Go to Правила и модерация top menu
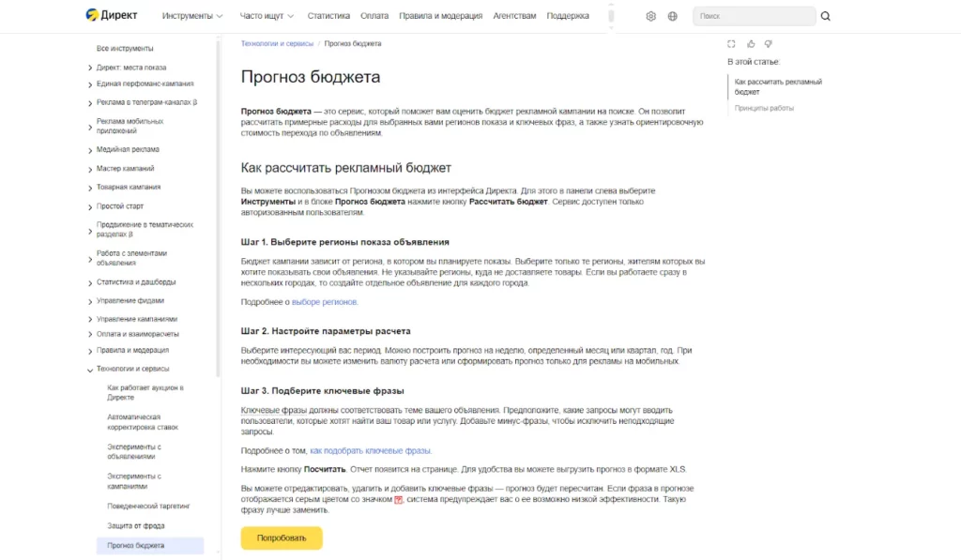 click(441, 16)
